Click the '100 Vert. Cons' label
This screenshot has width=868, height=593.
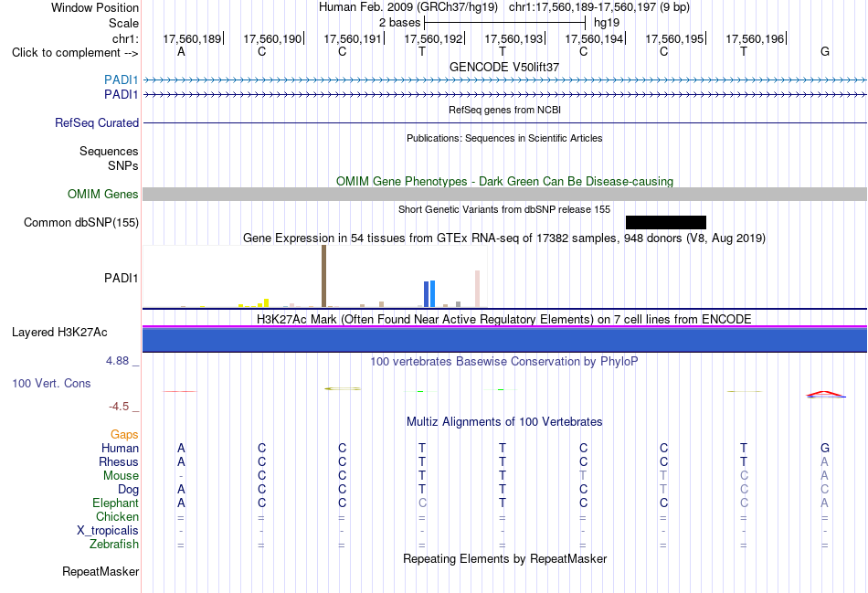point(51,383)
